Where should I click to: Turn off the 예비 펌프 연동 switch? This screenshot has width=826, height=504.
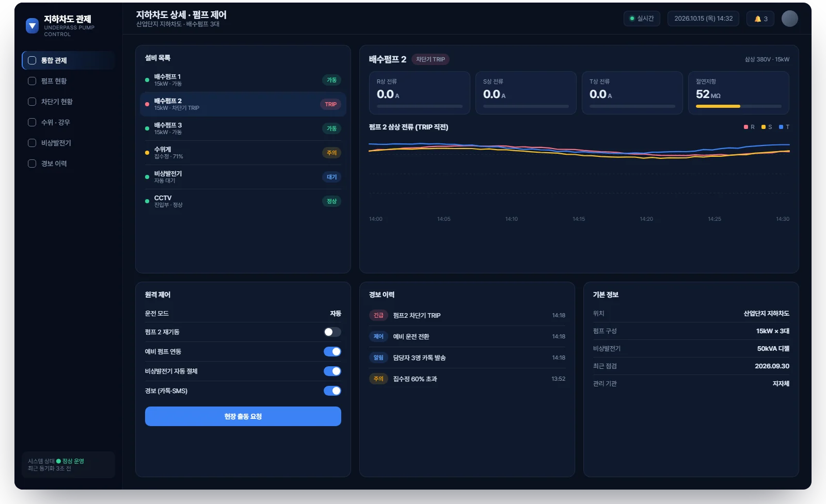click(x=332, y=351)
